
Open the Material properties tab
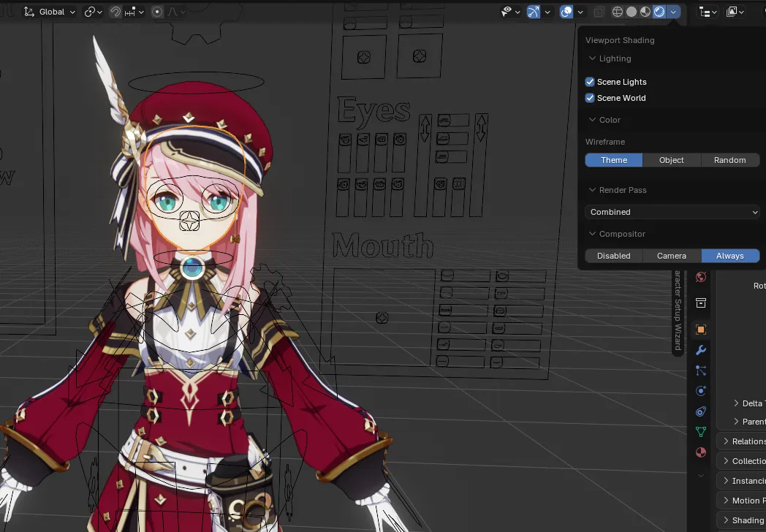[700, 452]
